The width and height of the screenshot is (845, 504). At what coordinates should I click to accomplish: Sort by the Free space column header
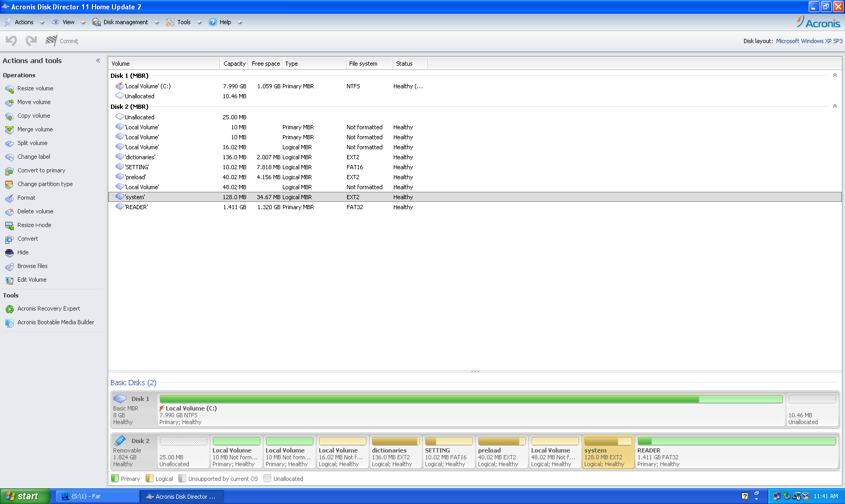(265, 64)
